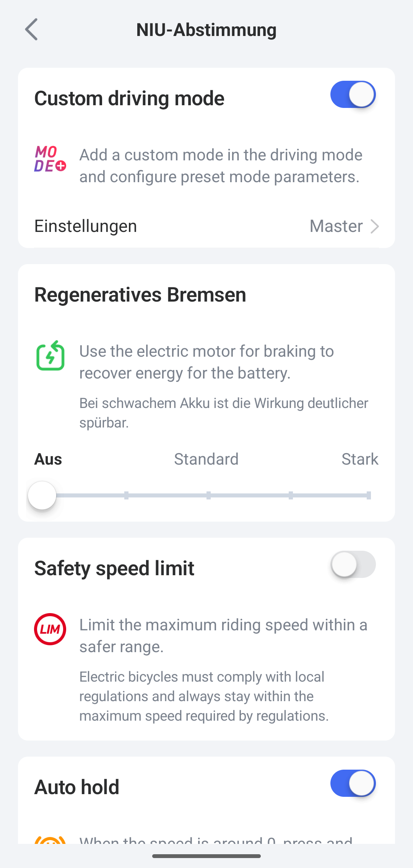
Task: Click the red LIM speed limit icon
Action: (50, 629)
